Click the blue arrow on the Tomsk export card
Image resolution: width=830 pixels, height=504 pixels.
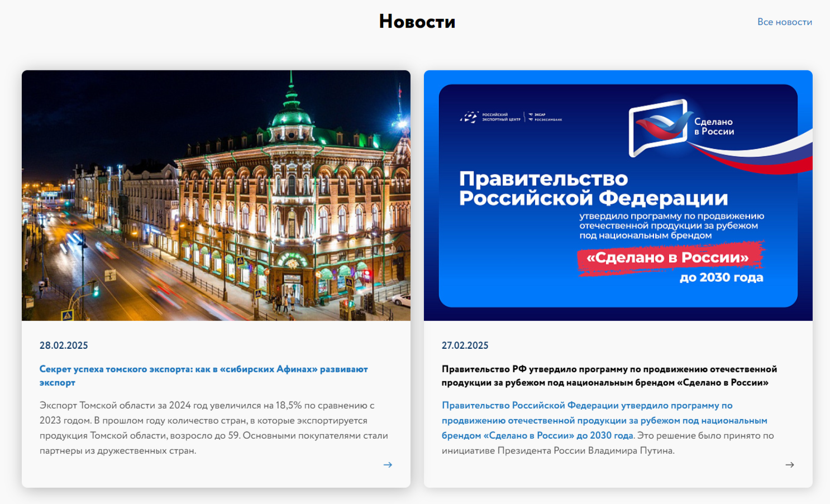(x=388, y=464)
